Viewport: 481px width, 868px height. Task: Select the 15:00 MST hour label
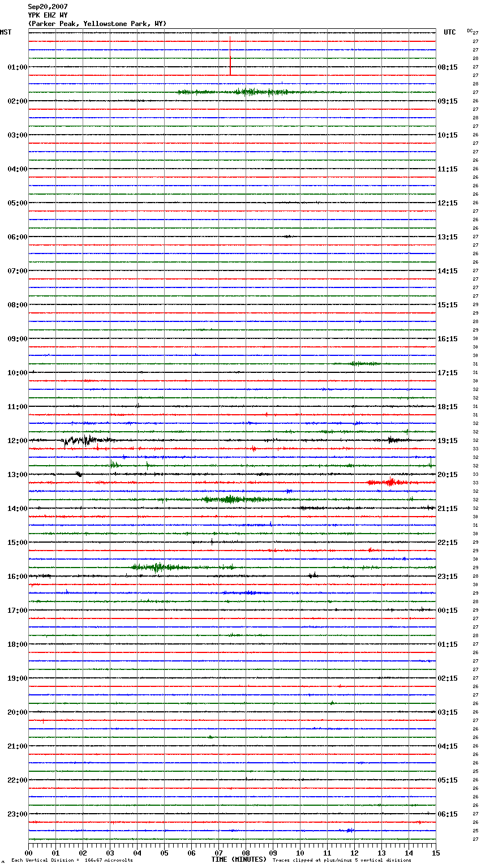coord(18,543)
